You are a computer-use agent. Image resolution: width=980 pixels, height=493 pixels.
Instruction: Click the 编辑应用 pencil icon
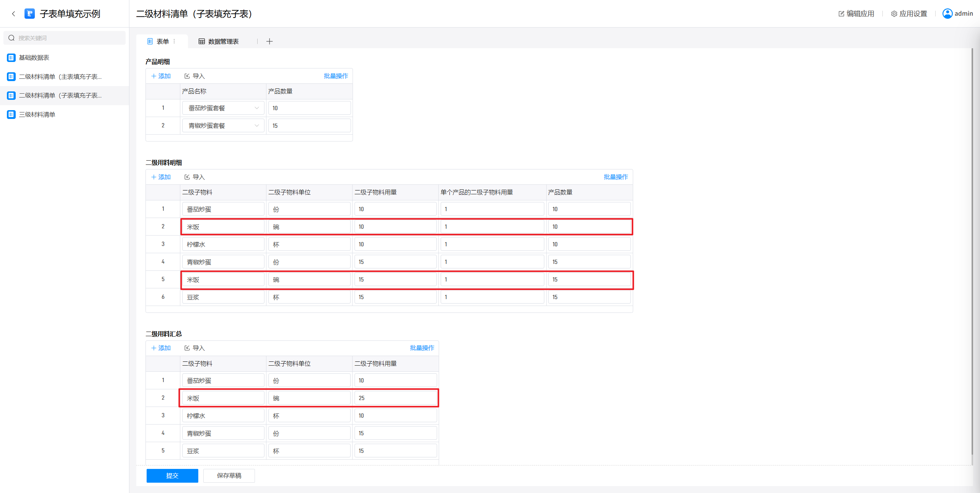coord(841,14)
